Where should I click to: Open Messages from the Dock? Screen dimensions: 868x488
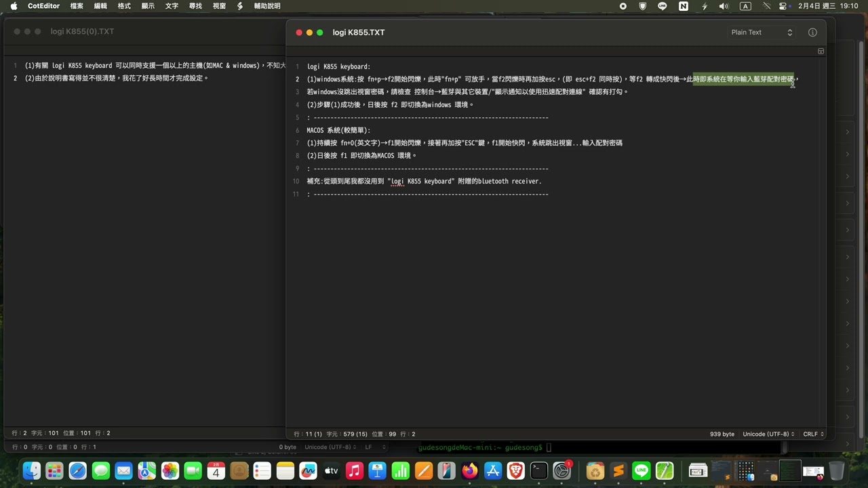[100, 470]
